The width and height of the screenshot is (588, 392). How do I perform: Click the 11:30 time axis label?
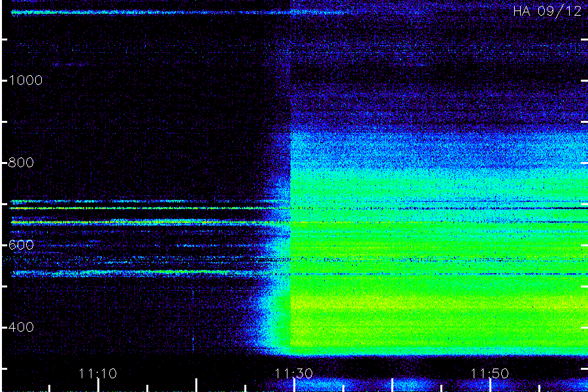click(294, 374)
